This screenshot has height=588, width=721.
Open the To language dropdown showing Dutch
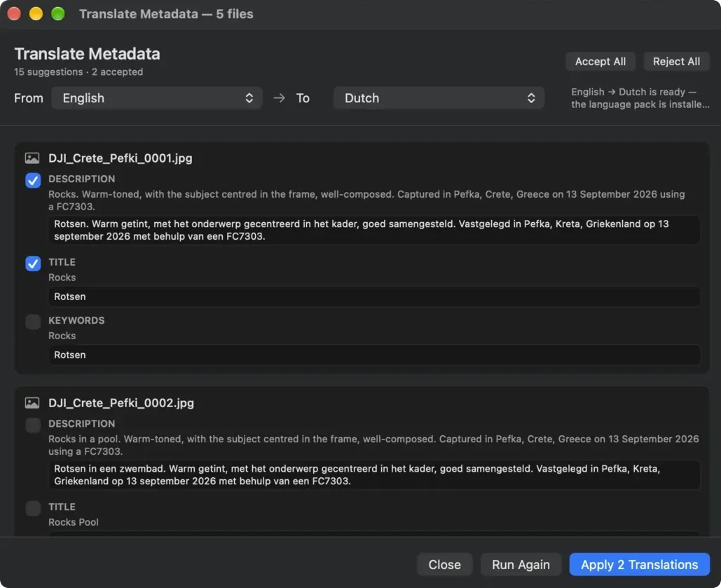point(439,98)
